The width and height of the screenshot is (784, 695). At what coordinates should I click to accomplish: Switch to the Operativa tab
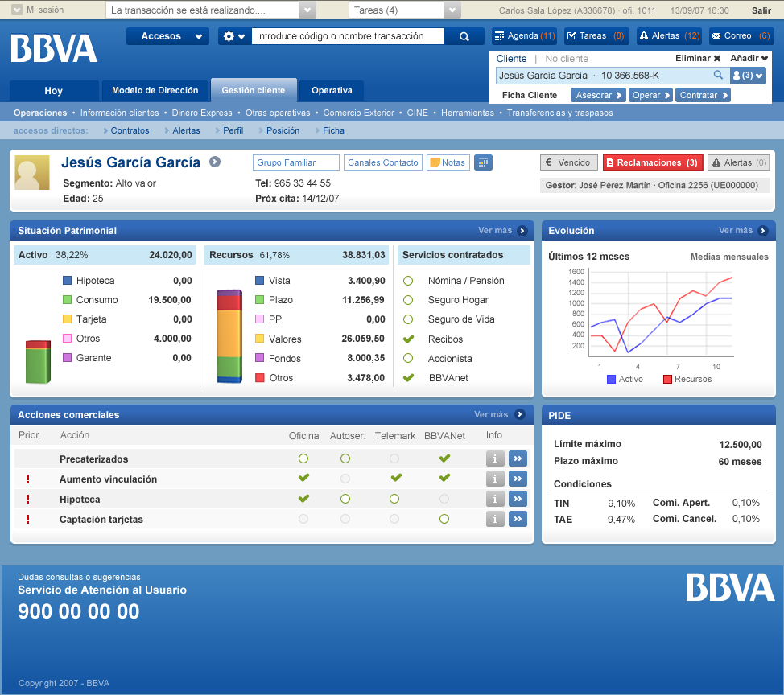coord(332,90)
